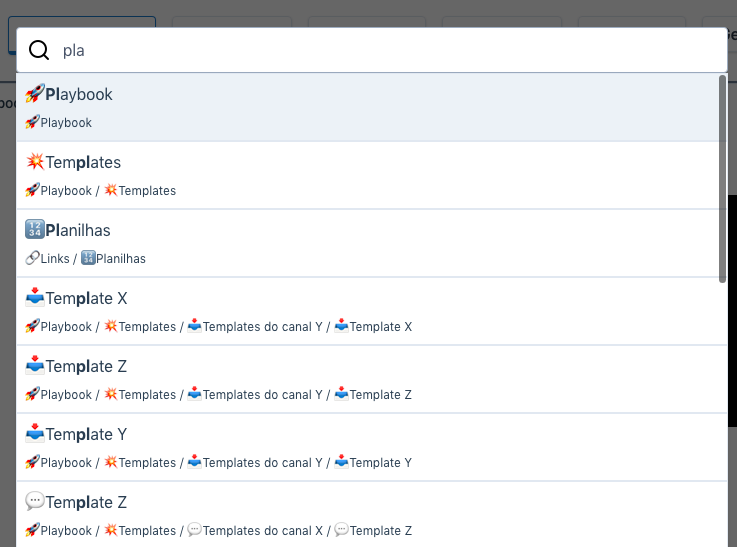Click Playbook breadcrumb under the Playbook result
The width and height of the screenshot is (737, 547).
[59, 123]
